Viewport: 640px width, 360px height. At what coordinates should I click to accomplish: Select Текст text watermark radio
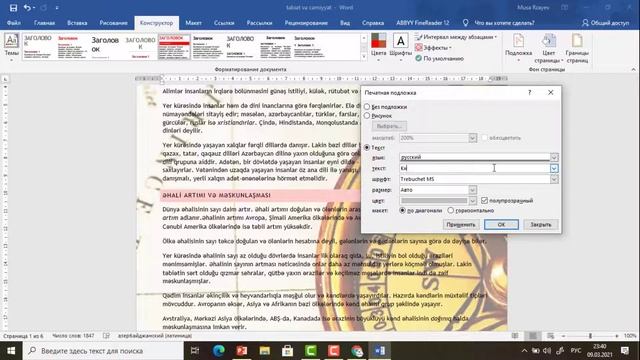point(367,147)
